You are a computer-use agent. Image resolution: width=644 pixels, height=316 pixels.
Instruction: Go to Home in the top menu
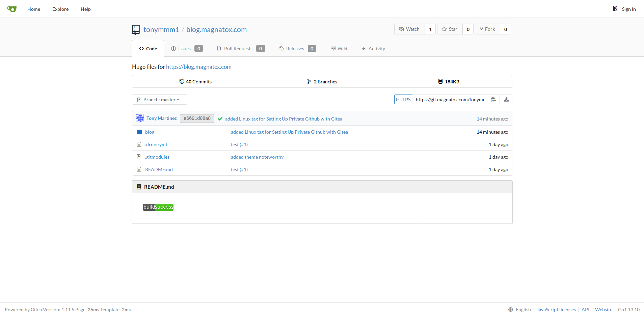coord(34,9)
